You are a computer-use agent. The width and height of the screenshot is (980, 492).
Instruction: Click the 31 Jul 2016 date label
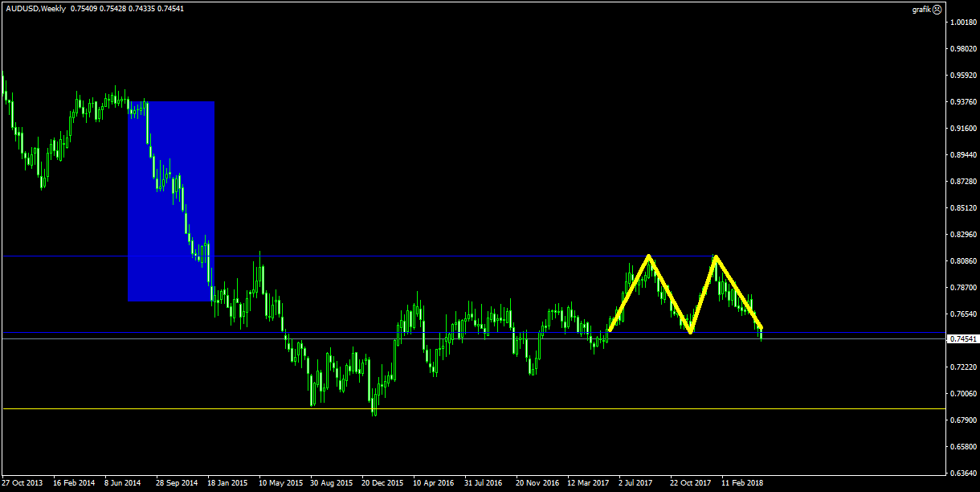point(484,484)
